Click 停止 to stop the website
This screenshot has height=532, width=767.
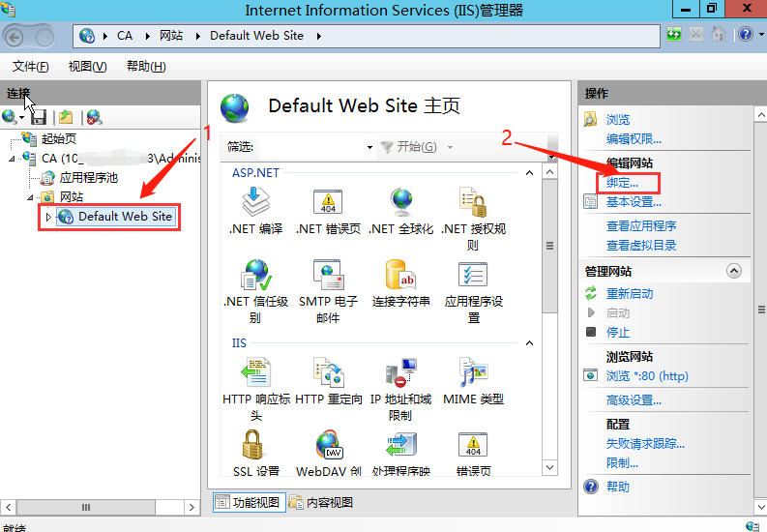pyautogui.click(x=618, y=333)
